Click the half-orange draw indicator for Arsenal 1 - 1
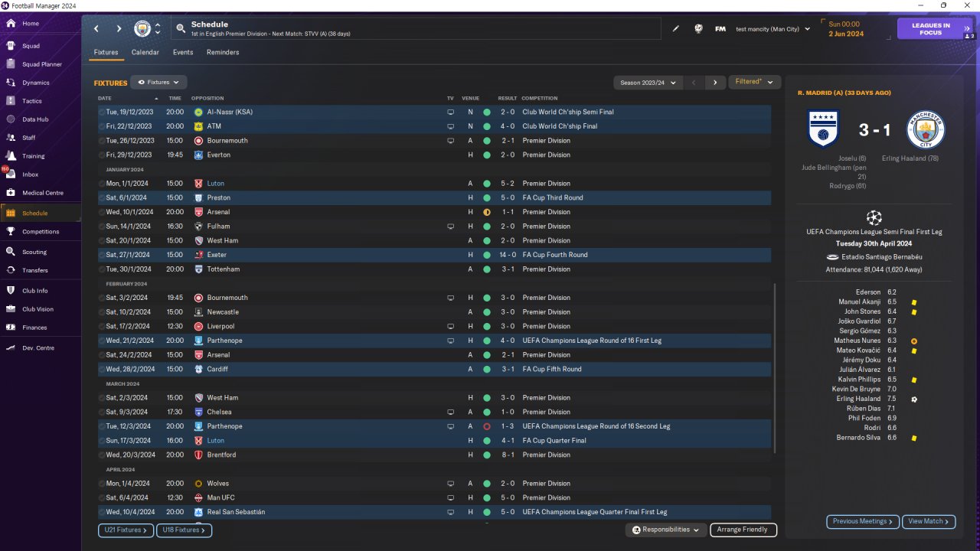This screenshot has height=551, width=980. (486, 212)
